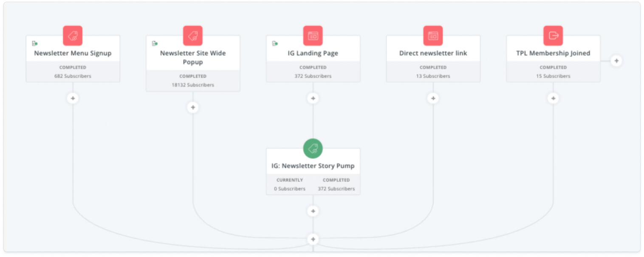
Task: Add a step below Newsletter Site Wide Popup
Action: pyautogui.click(x=193, y=107)
